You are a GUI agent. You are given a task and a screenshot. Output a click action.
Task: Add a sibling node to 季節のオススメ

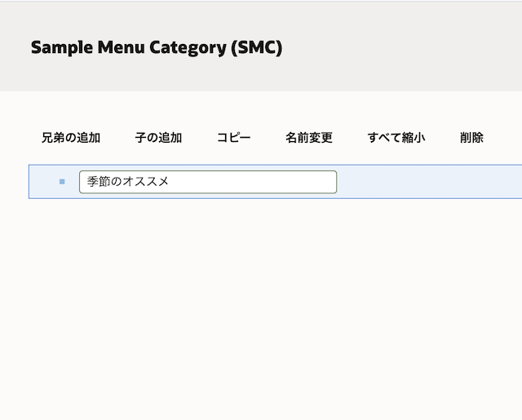[71, 138]
